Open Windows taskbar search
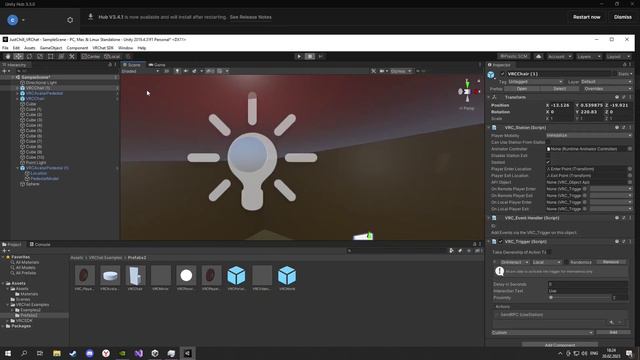 24,353
